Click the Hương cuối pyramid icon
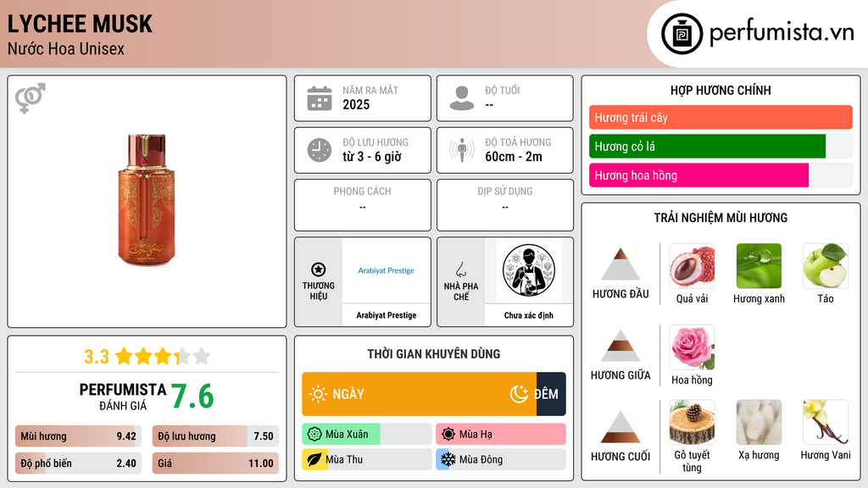Image resolution: width=868 pixels, height=488 pixels. (x=620, y=427)
